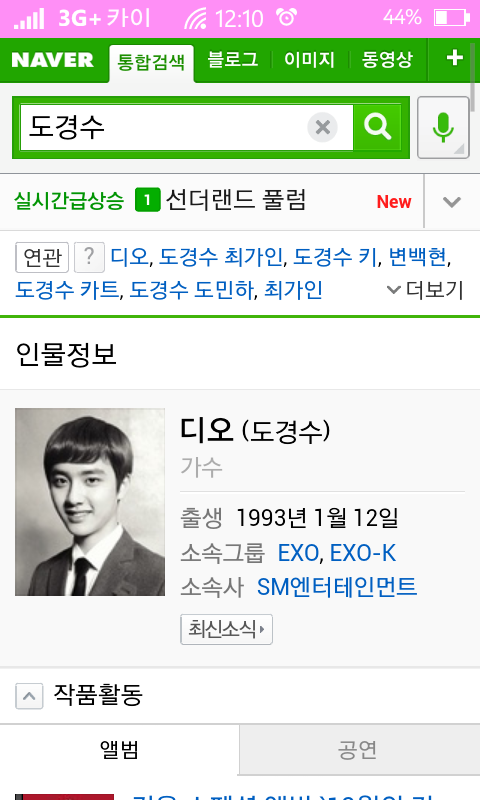Clear the search field with X icon
480x800 pixels.
[322, 127]
